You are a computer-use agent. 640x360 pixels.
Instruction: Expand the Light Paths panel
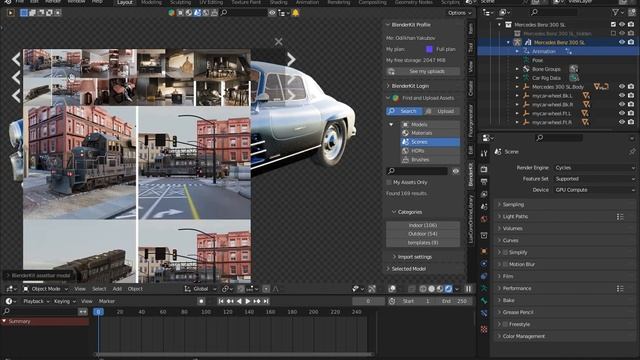[555, 217]
